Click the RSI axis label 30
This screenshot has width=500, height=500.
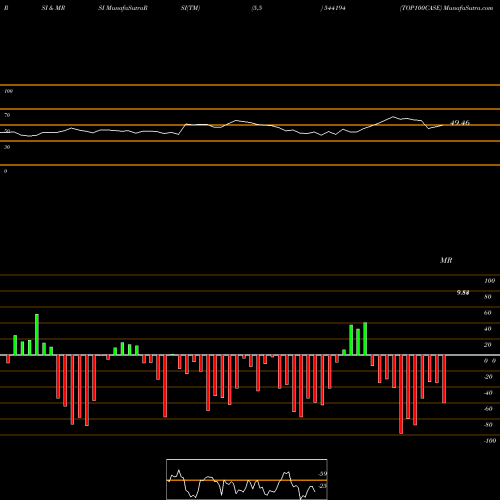7,147
